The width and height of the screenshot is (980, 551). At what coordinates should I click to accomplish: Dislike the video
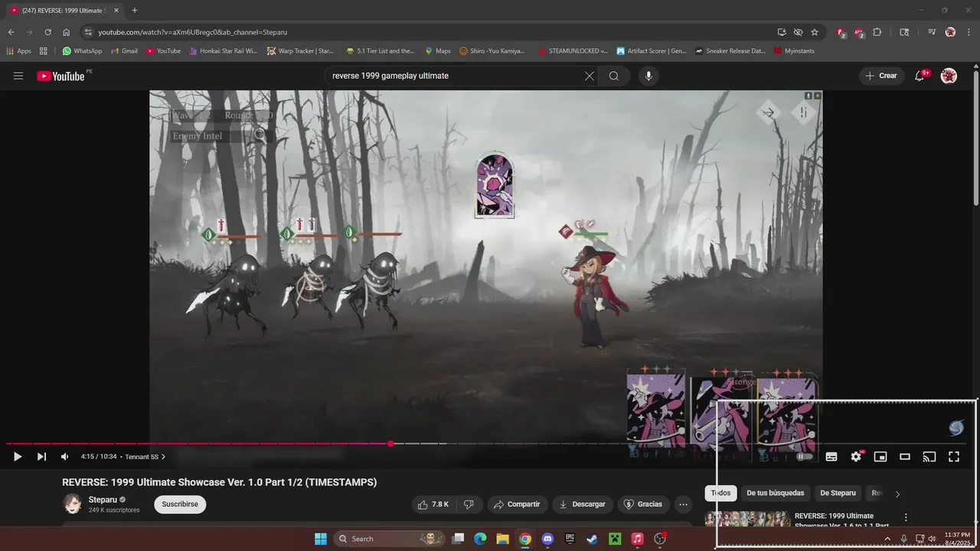tap(469, 504)
